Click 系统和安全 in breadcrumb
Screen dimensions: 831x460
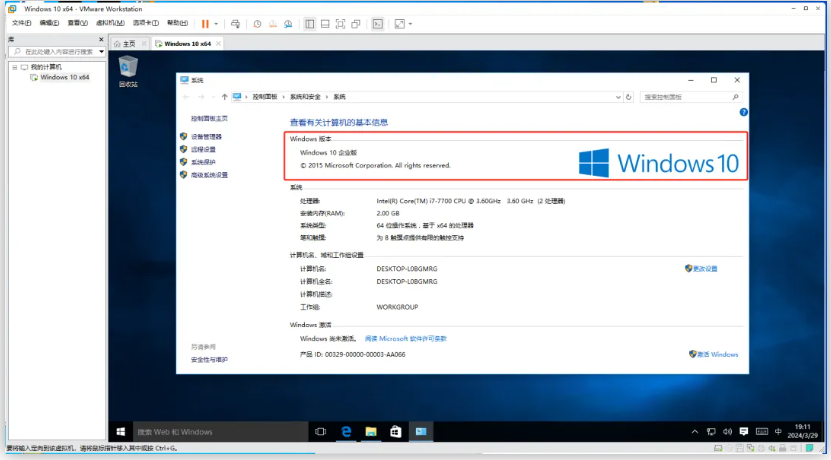tap(305, 97)
